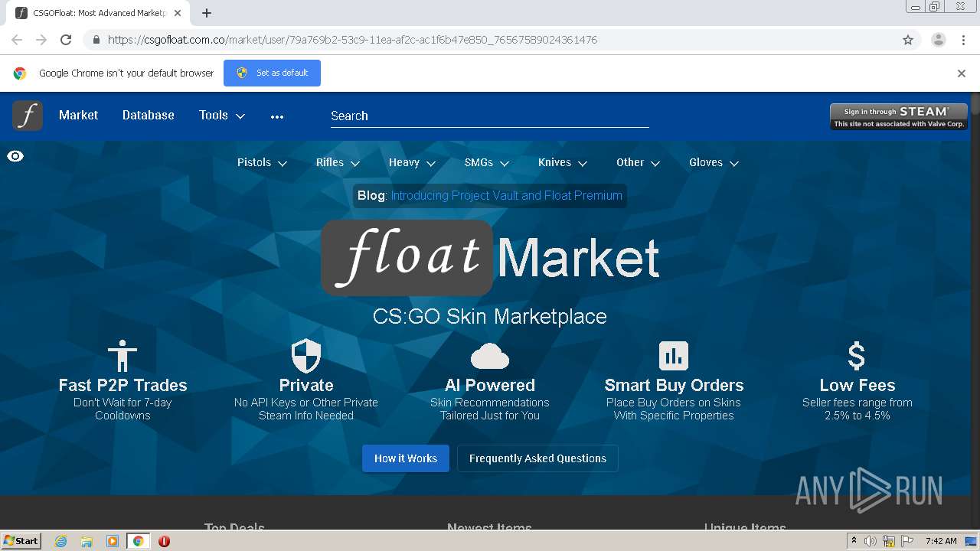Viewport: 980px width, 551px height.
Task: Expand the Other category dropdown
Action: point(638,162)
